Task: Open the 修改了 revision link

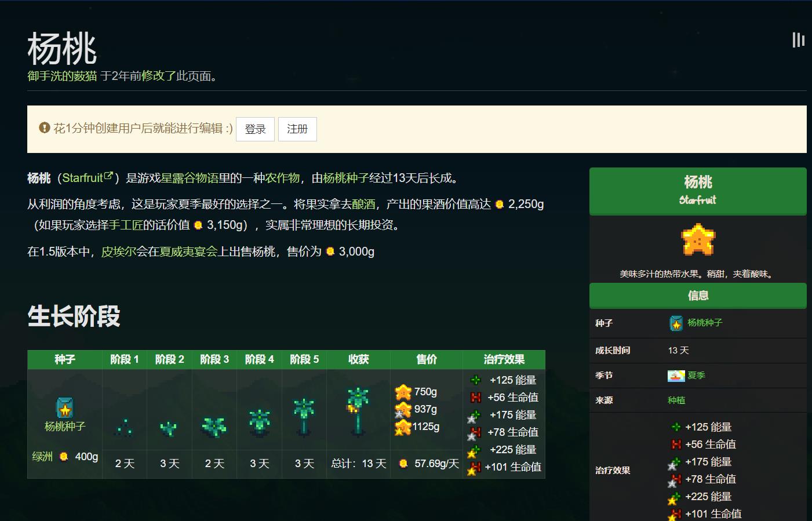Action: click(159, 76)
